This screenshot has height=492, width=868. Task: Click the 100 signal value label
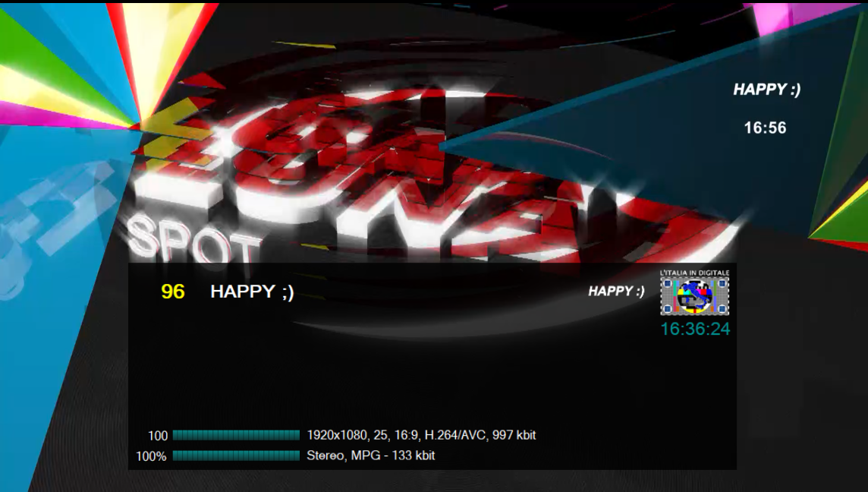point(158,436)
